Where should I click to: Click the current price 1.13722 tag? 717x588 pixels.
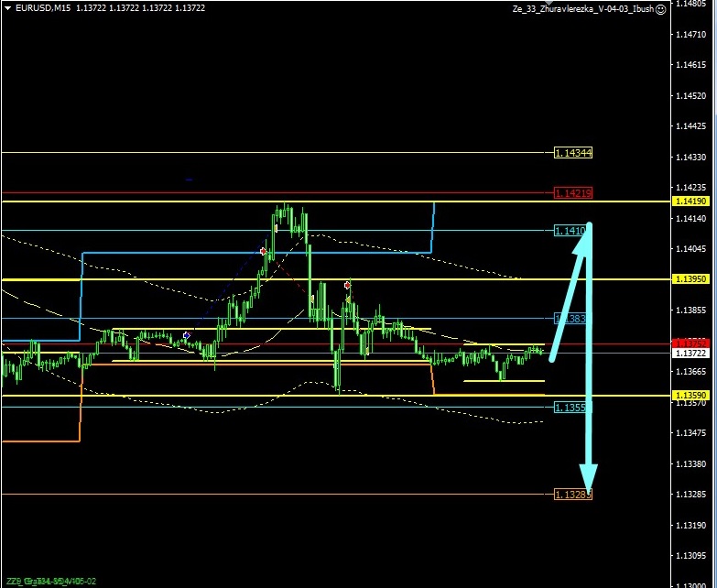[x=690, y=354]
